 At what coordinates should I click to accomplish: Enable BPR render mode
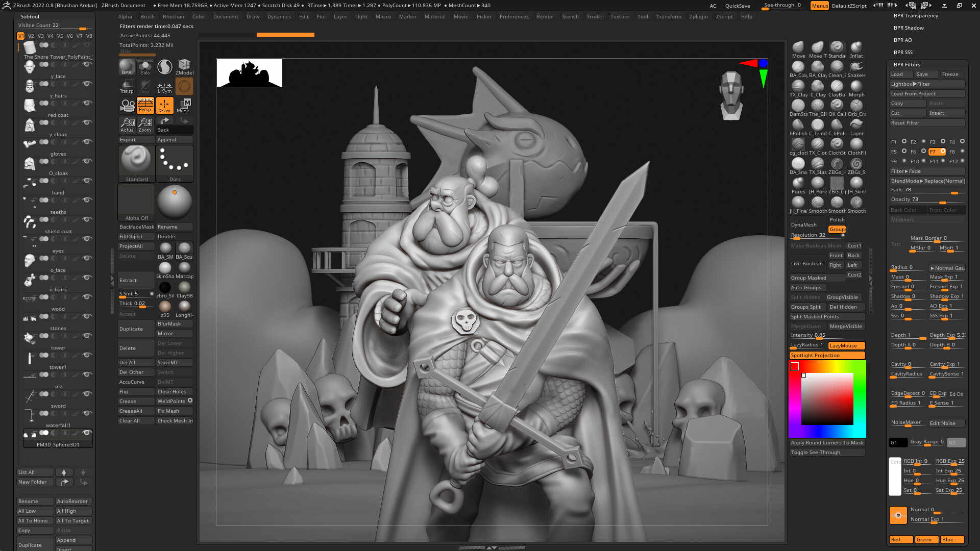point(126,67)
